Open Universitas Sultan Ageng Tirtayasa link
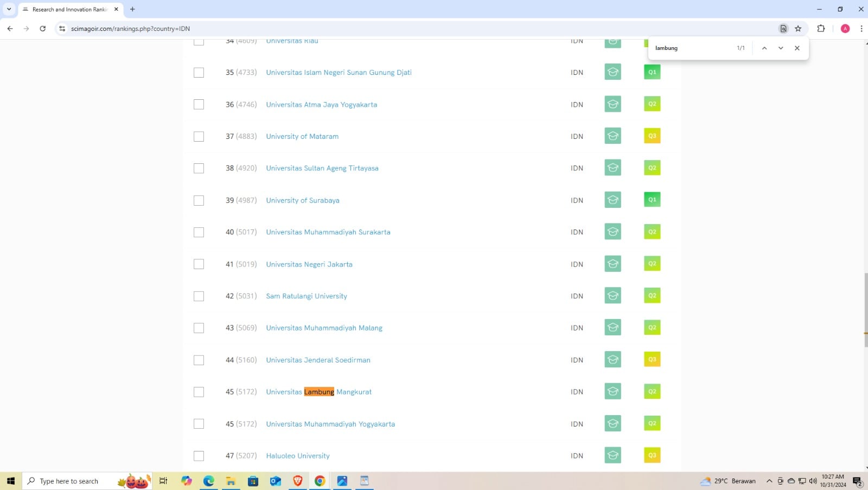This screenshot has height=490, width=868. pos(322,168)
